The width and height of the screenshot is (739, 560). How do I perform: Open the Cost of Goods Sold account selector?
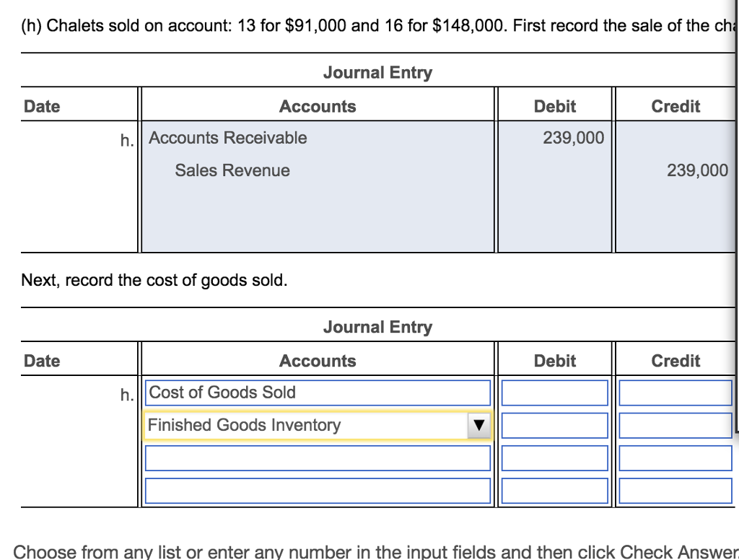point(318,393)
